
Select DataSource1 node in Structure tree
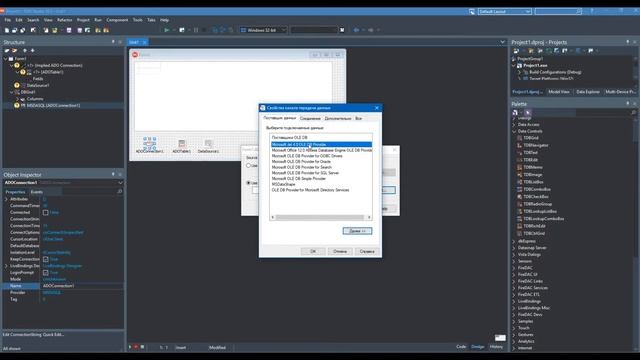[38, 85]
